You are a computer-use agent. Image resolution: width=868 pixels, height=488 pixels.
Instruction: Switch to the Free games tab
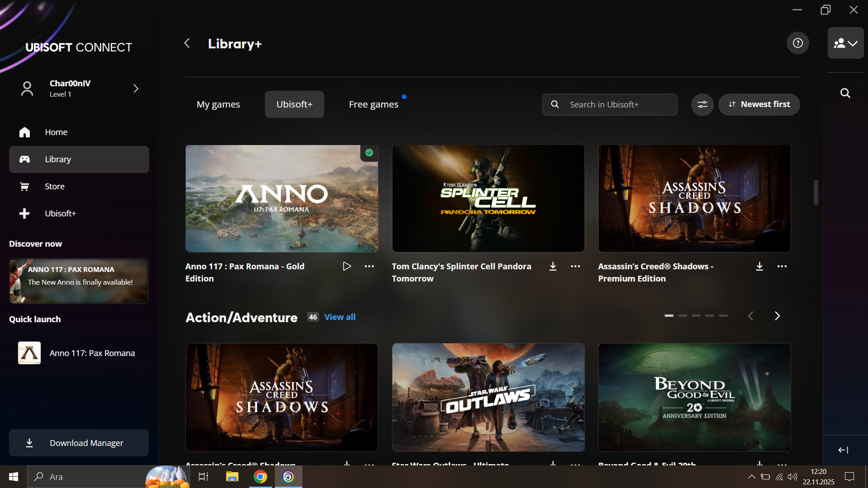pos(373,104)
